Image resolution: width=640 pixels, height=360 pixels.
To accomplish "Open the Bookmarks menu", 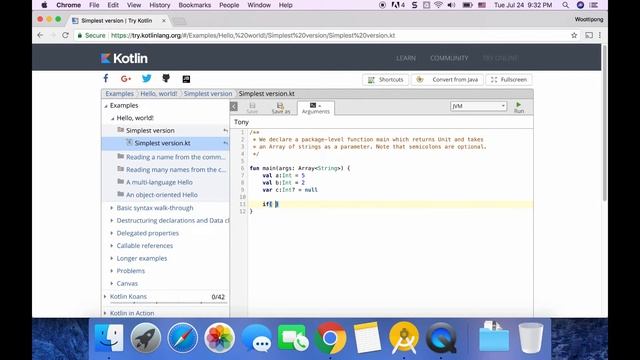I will coord(195,5).
